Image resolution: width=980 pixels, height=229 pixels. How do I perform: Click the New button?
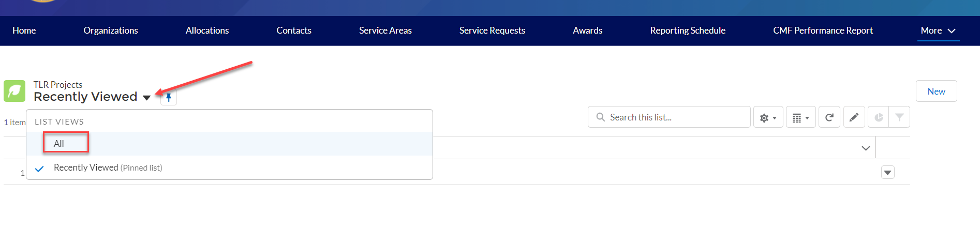936,91
